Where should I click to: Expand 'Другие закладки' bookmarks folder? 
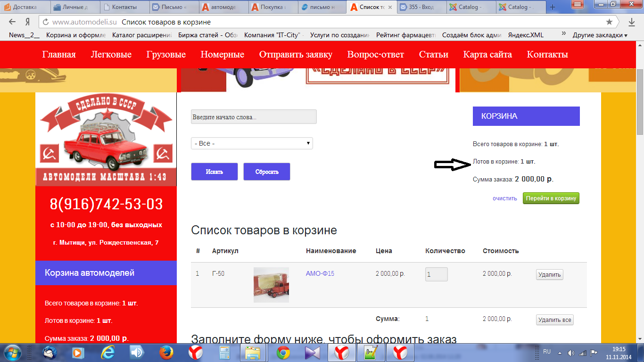pos(600,35)
